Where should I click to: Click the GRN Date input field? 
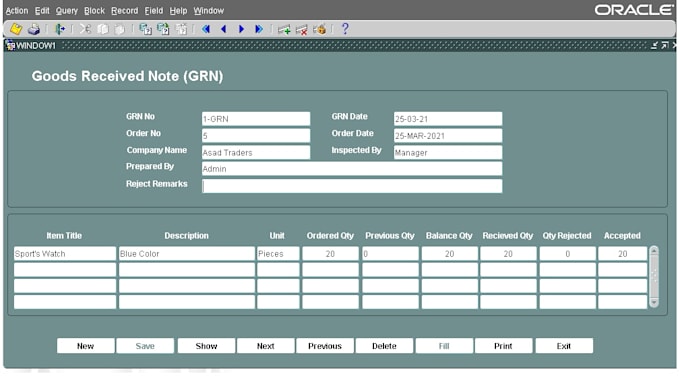click(x=448, y=119)
